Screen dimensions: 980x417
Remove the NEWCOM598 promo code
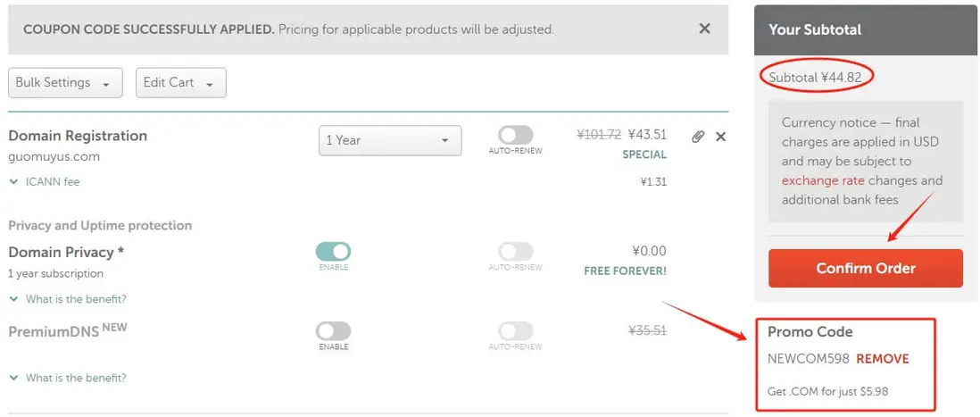(882, 359)
